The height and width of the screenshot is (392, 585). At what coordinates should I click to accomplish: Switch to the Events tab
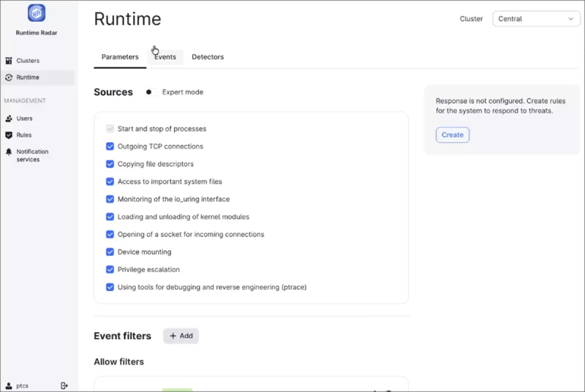coord(165,57)
